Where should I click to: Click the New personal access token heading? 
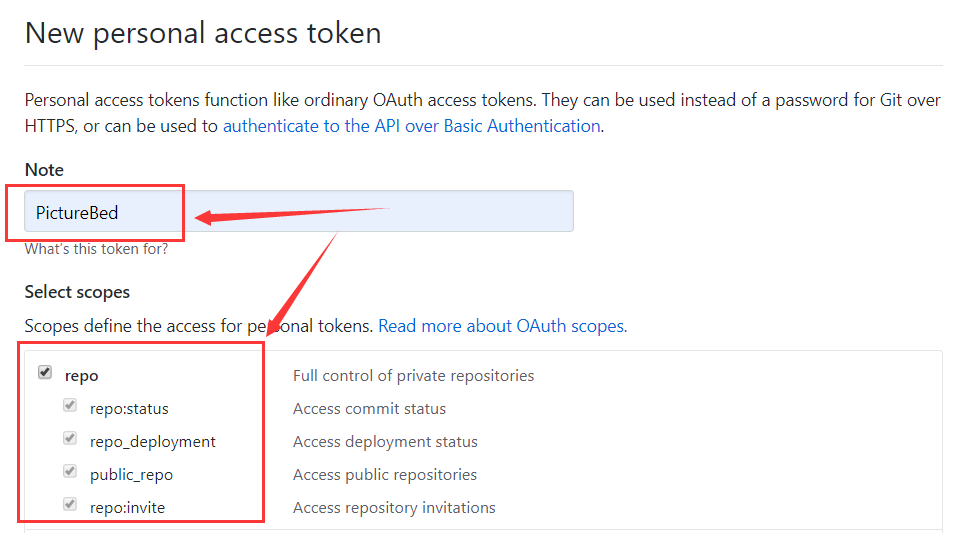pos(203,33)
